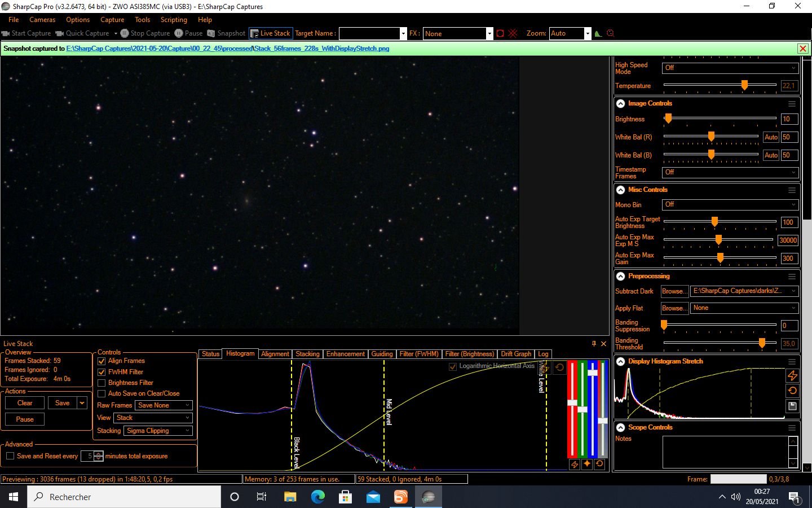This screenshot has width=812, height=508.
Task: Toggle the FWHM Filter checkbox
Action: pos(101,372)
